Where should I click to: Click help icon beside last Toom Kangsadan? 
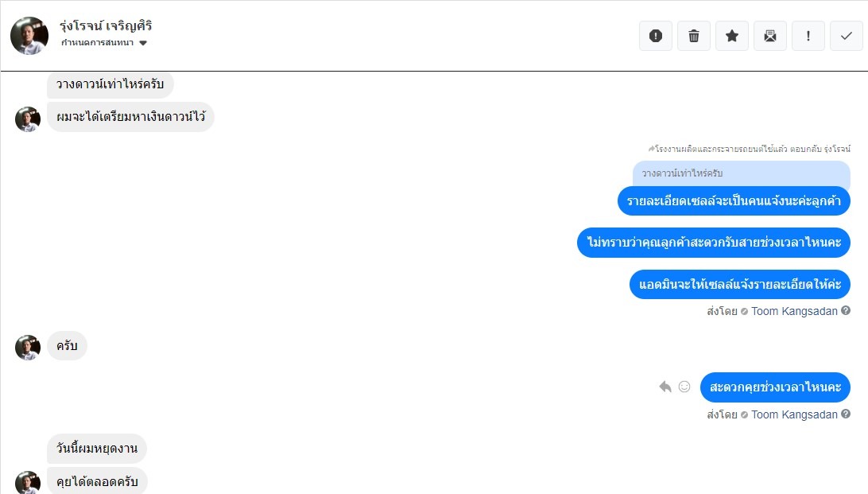pos(846,414)
